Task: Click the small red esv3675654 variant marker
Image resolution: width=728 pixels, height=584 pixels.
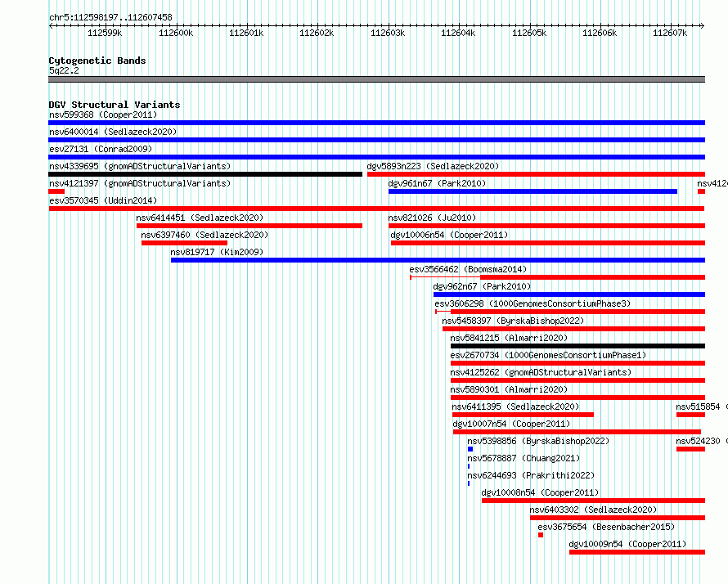Action: point(541,535)
